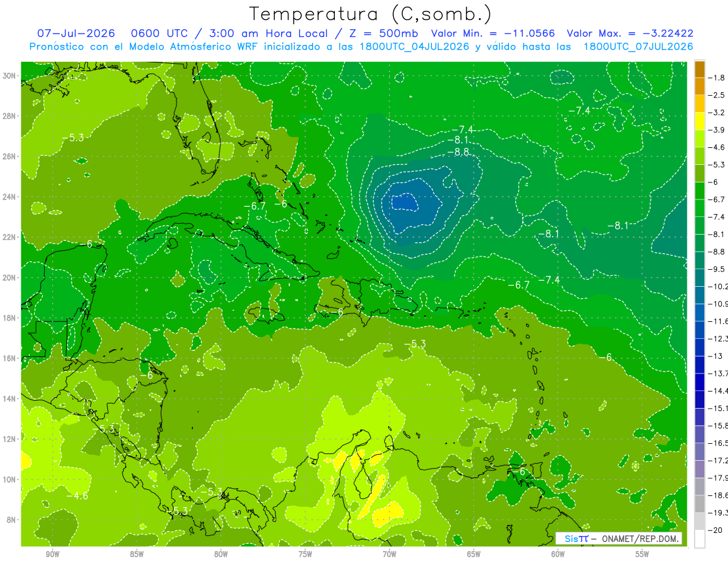Select the '1800UTC_04JUL2026' initialization timestamp

coord(414,47)
